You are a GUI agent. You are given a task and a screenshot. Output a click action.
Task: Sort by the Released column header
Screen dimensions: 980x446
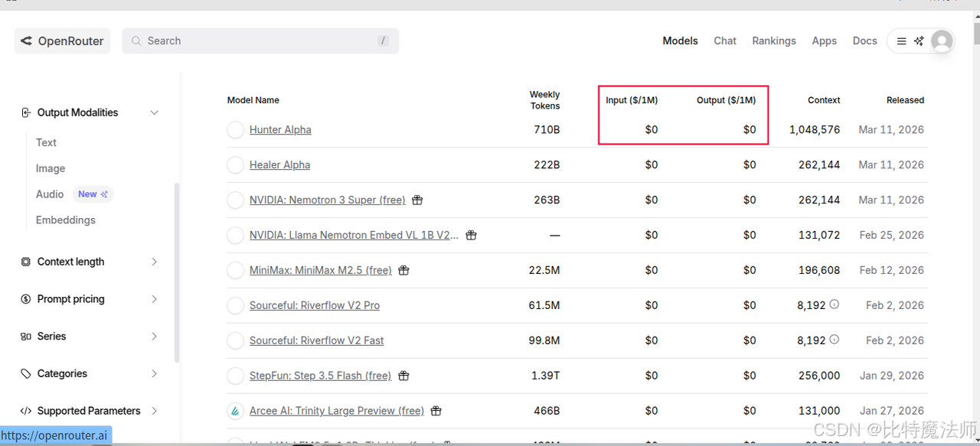point(905,100)
